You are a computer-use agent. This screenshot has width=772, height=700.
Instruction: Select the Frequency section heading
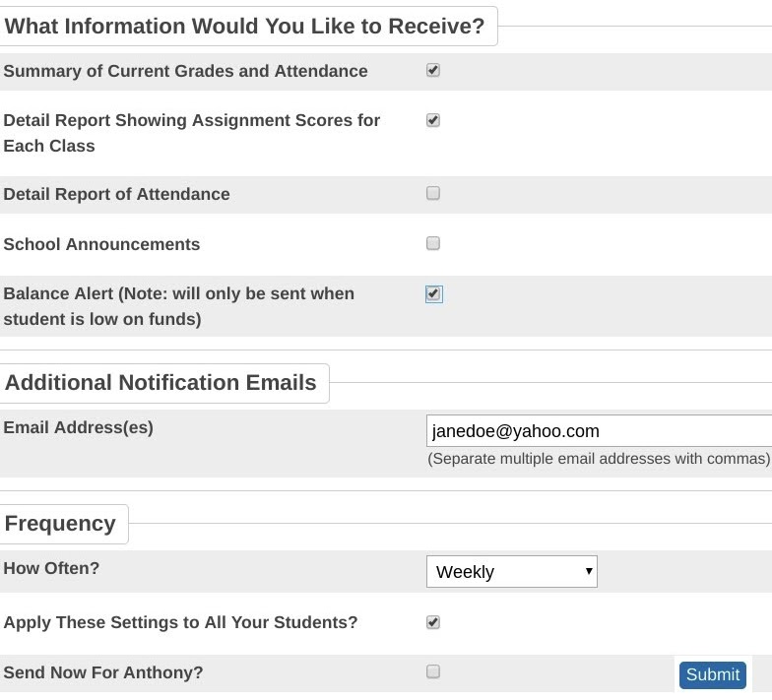[x=60, y=524]
